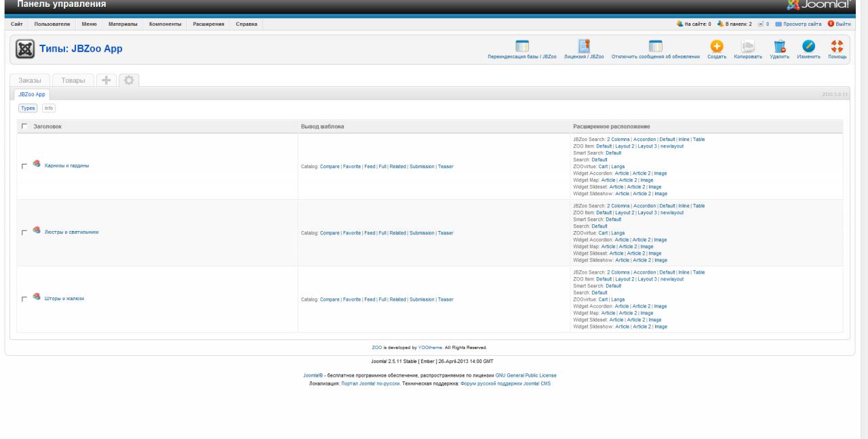Screen dimensions: 868x439
Task: Open Помощь (help) lifebuoy icon
Action: (x=837, y=46)
